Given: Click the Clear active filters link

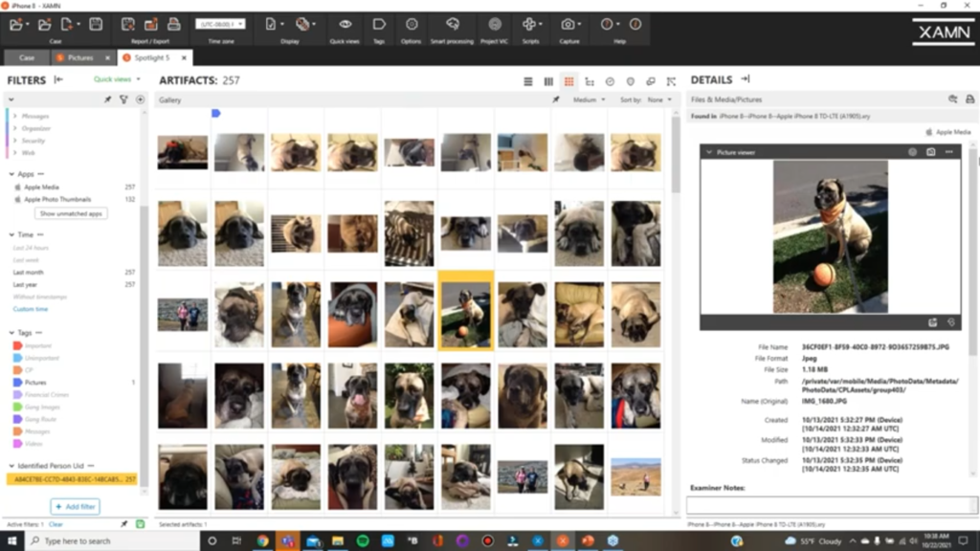Looking at the screenshot, I should [56, 524].
